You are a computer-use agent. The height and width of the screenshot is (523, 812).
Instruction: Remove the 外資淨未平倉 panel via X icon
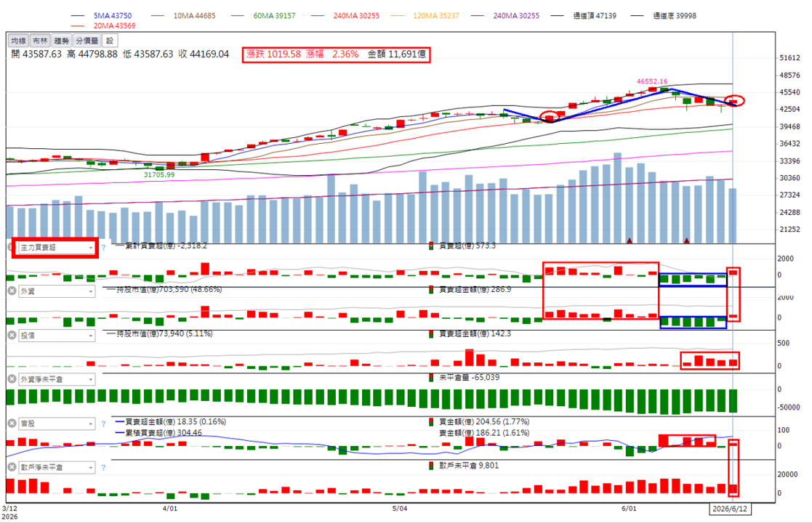[12, 379]
